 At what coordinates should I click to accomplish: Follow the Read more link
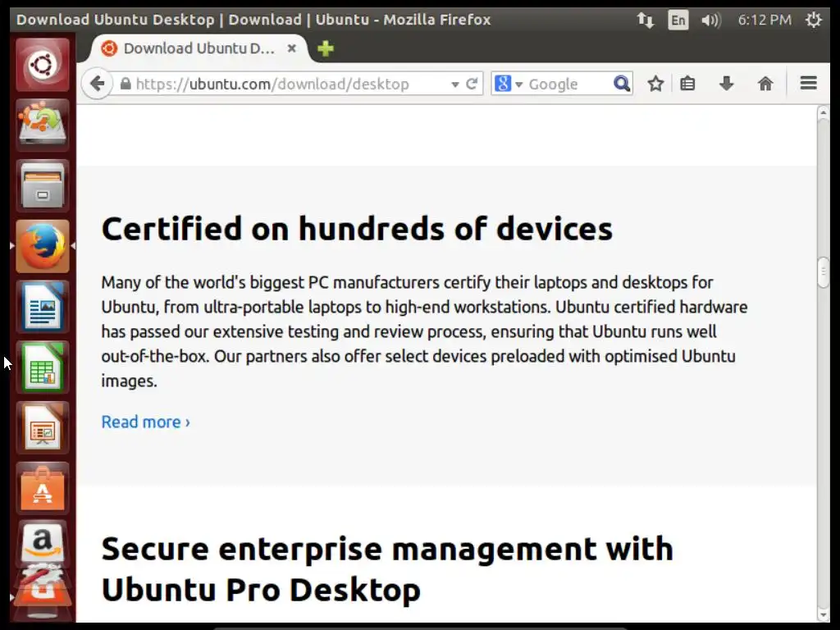(146, 422)
